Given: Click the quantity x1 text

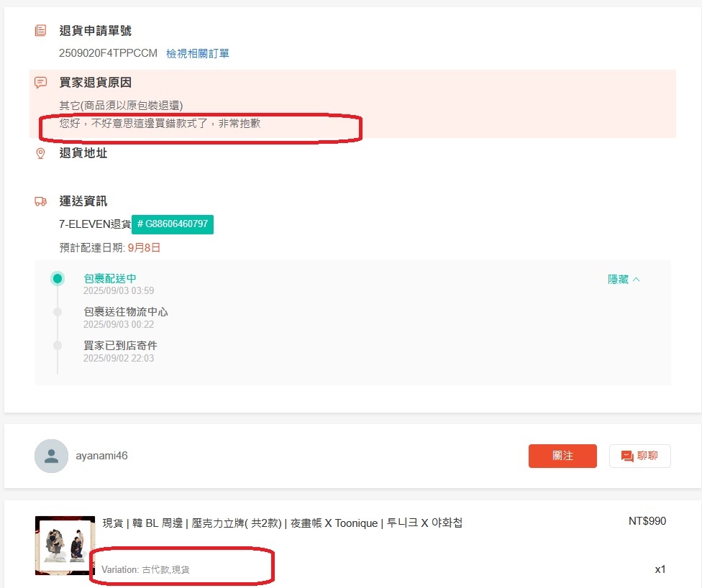Looking at the screenshot, I should 660,569.
